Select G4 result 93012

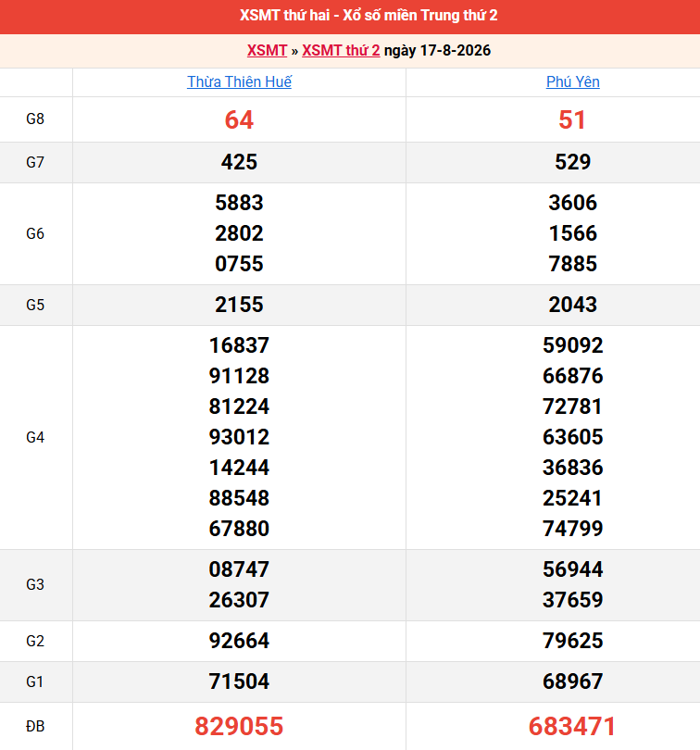point(239,437)
